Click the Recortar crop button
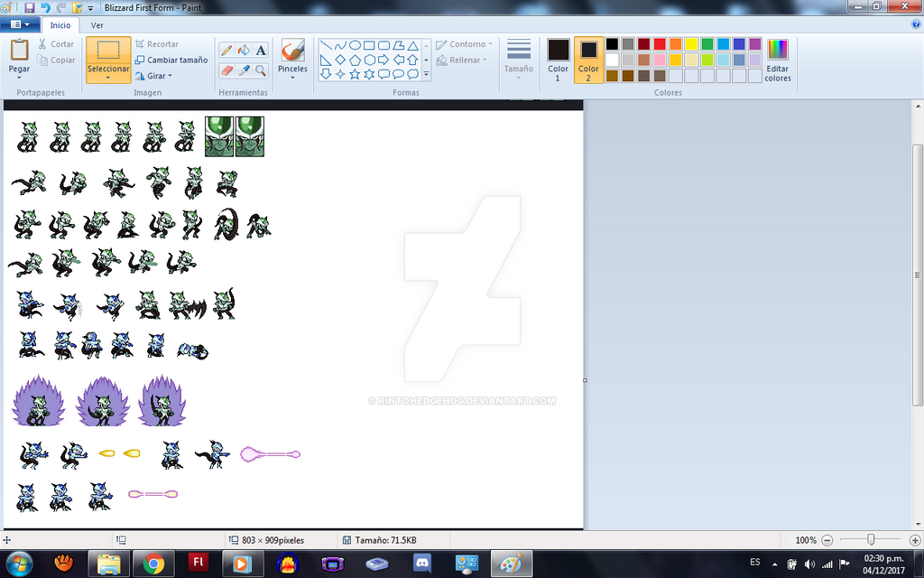The width and height of the screenshot is (924, 578). [157, 44]
